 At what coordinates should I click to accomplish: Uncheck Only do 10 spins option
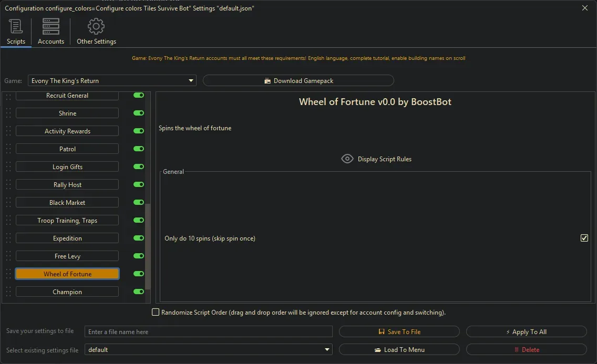[584, 238]
